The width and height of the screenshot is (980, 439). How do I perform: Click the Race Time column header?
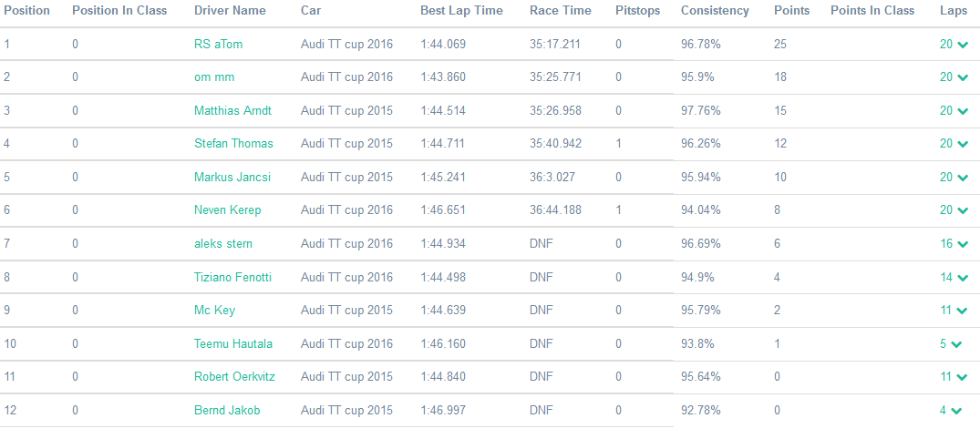click(x=560, y=11)
